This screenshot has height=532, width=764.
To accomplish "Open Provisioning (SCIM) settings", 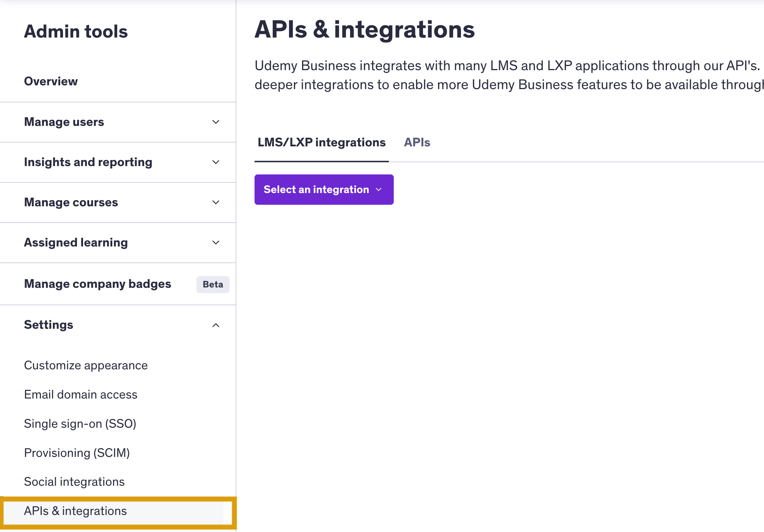I will pyautogui.click(x=77, y=453).
